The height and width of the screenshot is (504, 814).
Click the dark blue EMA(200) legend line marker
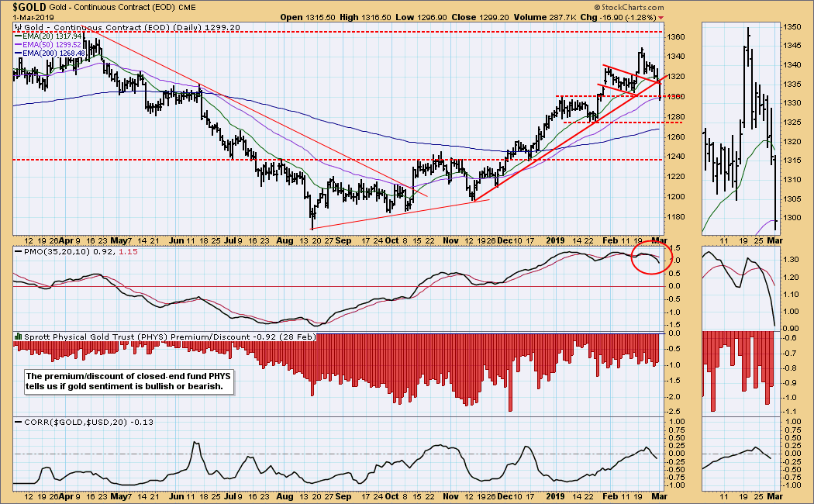[x=19, y=52]
